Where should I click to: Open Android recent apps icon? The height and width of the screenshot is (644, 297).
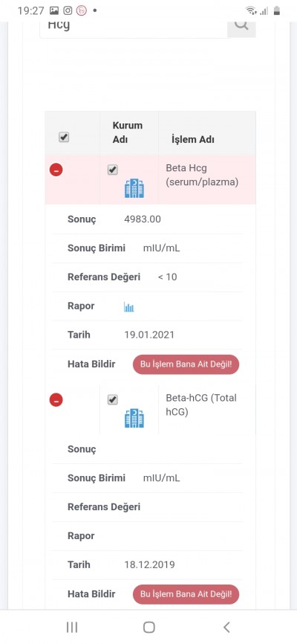tap(72, 627)
